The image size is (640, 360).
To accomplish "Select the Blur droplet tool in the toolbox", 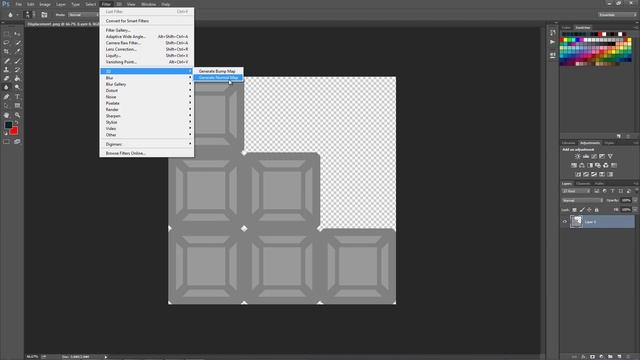I will [7, 87].
